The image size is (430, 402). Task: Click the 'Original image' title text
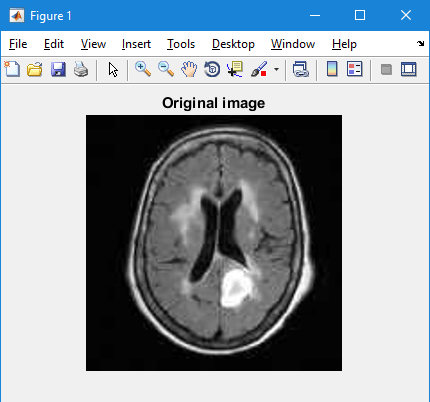coord(214,103)
